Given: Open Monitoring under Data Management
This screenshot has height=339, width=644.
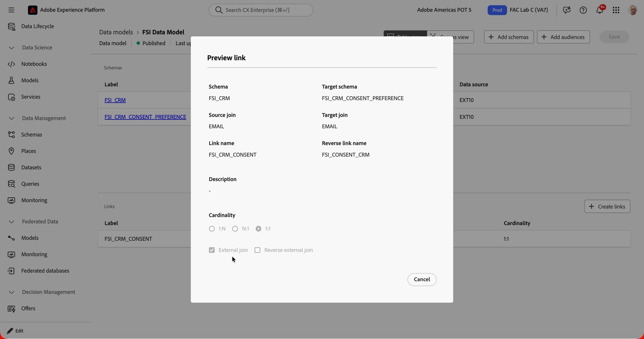Looking at the screenshot, I should pos(34,200).
